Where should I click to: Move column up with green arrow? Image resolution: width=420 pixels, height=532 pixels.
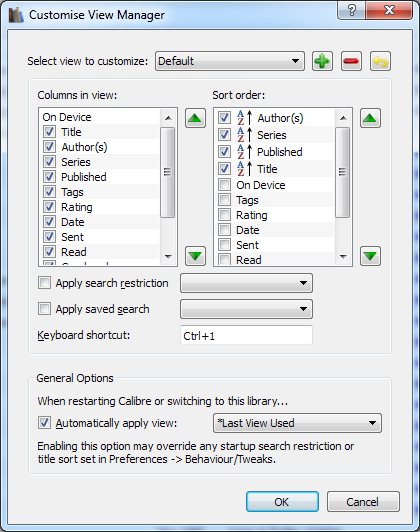(x=195, y=118)
